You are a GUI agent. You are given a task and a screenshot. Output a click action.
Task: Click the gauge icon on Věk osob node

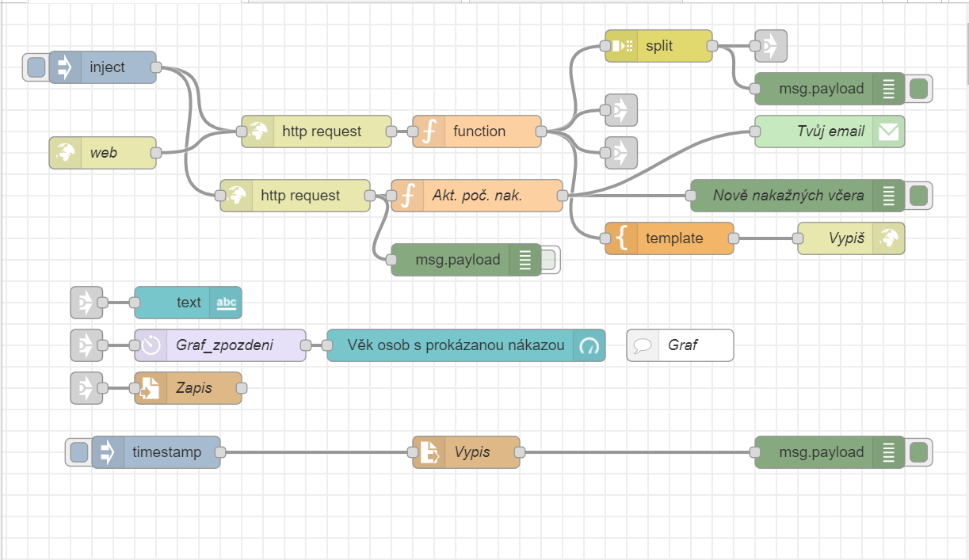(589, 345)
